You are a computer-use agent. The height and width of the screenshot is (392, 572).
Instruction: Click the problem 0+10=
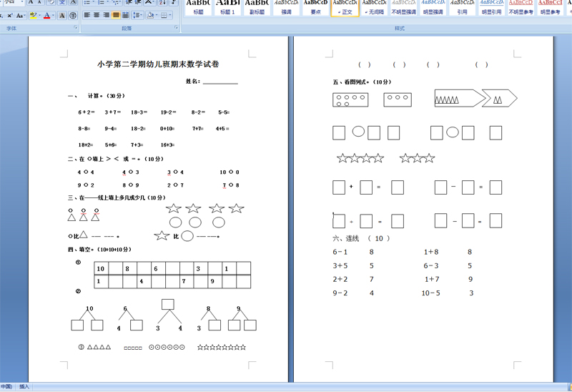(x=167, y=129)
